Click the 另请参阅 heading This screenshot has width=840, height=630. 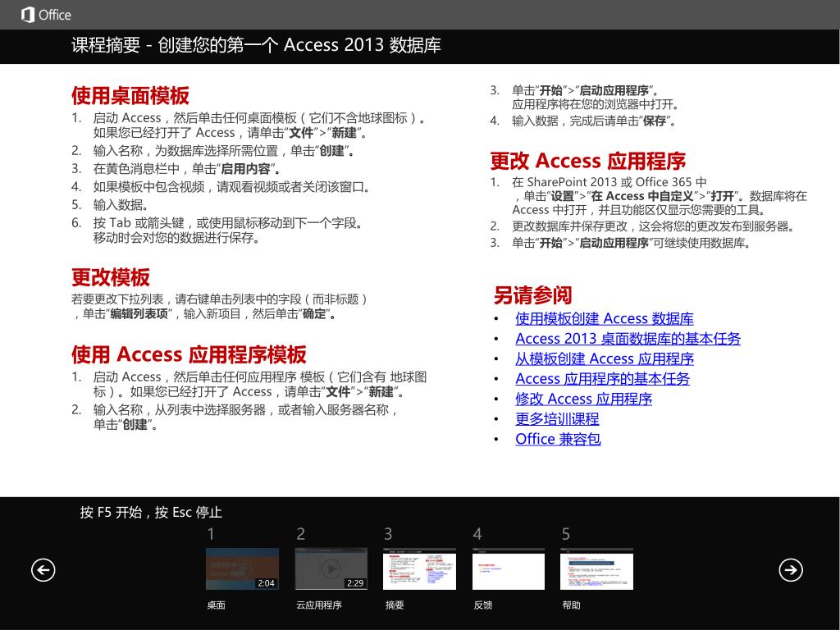(532, 295)
